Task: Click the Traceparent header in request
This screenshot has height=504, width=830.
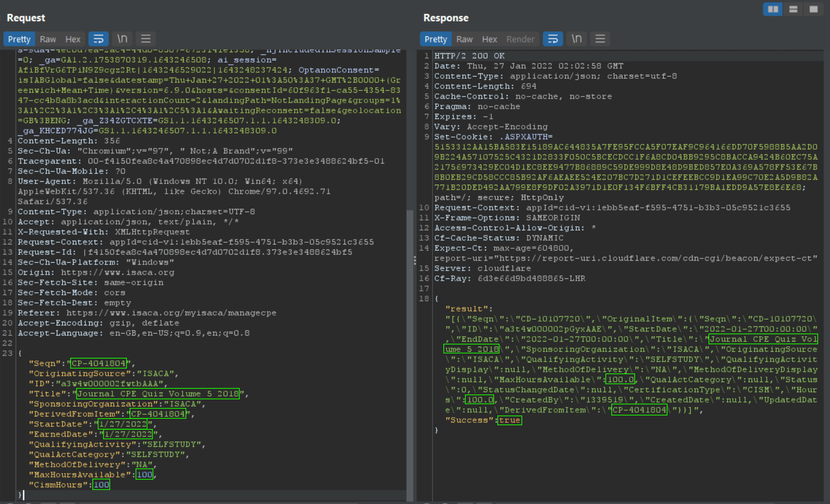Action: [201, 161]
